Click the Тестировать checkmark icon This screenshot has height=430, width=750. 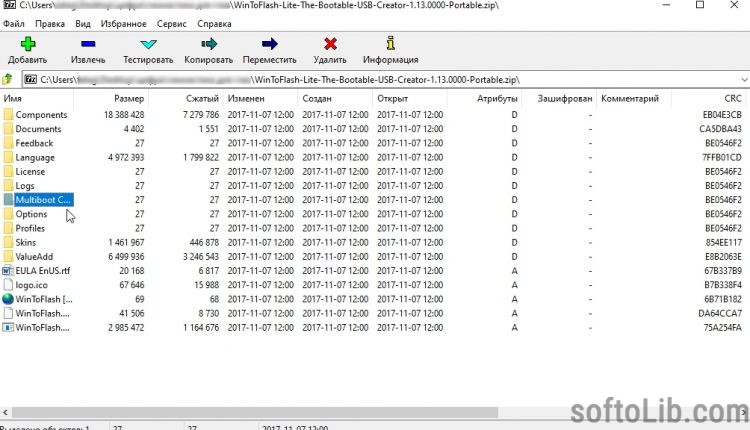point(148,44)
